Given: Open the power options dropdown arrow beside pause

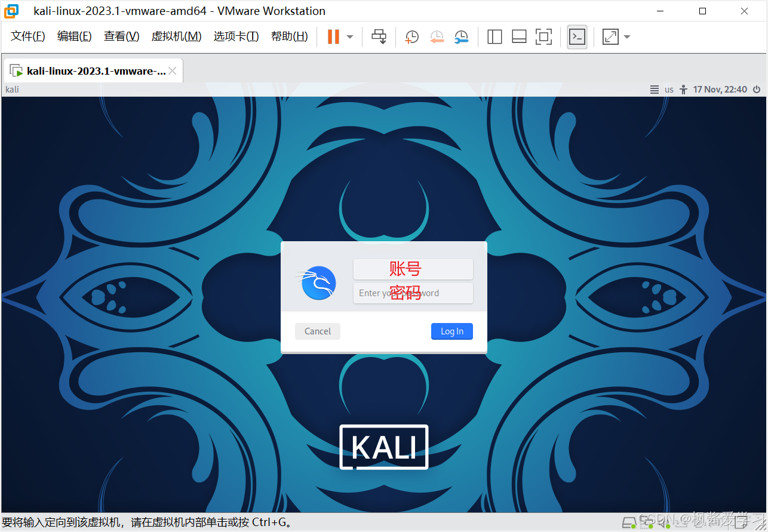Looking at the screenshot, I should tap(350, 37).
